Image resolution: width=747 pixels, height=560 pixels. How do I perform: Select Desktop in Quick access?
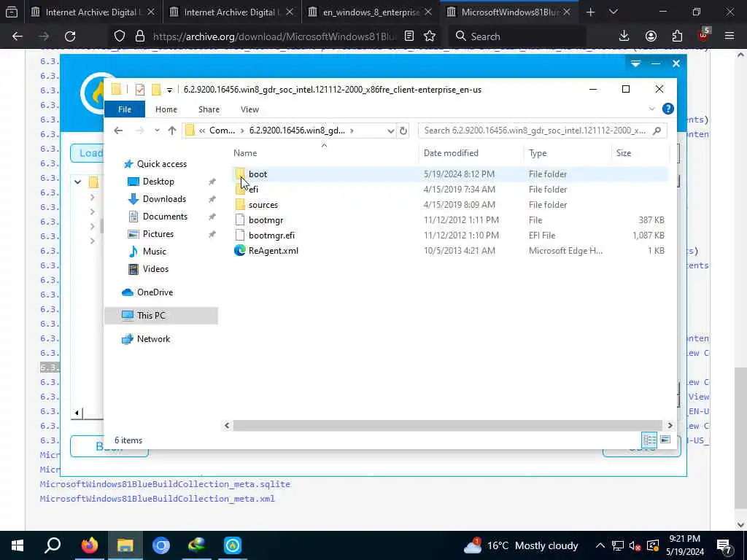click(x=158, y=182)
